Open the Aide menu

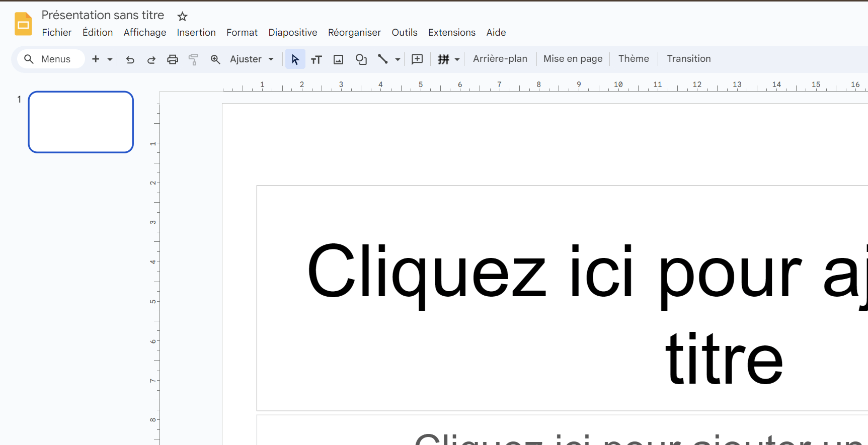click(x=496, y=33)
